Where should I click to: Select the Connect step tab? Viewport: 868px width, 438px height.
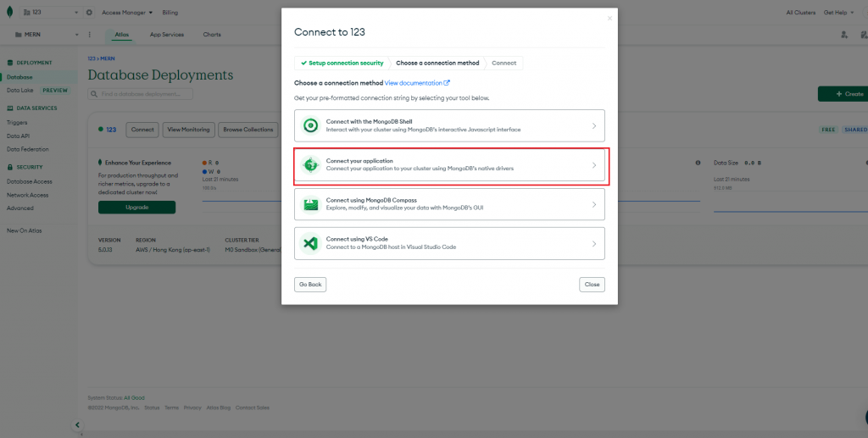tap(504, 63)
